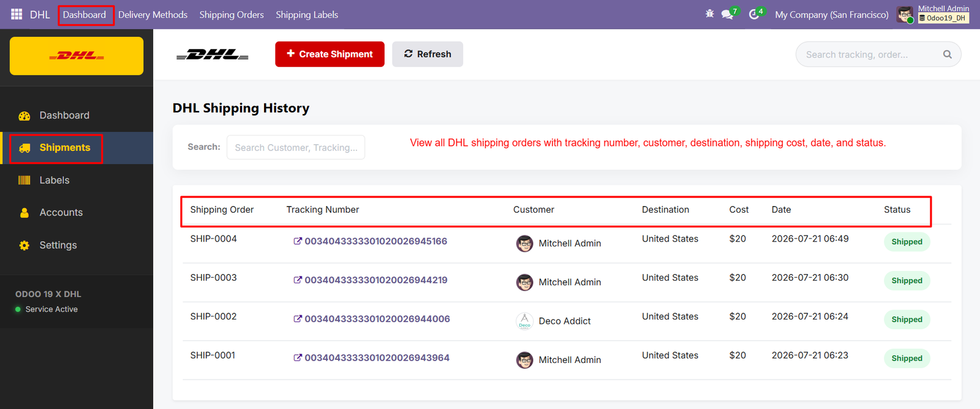Open company switcher My Company (San Francisco)
This screenshot has height=409, width=980.
click(832, 15)
